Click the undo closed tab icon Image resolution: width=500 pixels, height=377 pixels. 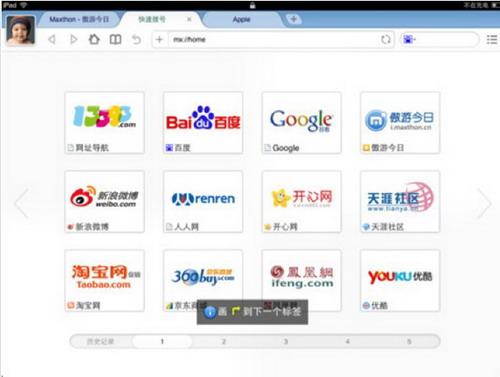pyautogui.click(x=136, y=39)
